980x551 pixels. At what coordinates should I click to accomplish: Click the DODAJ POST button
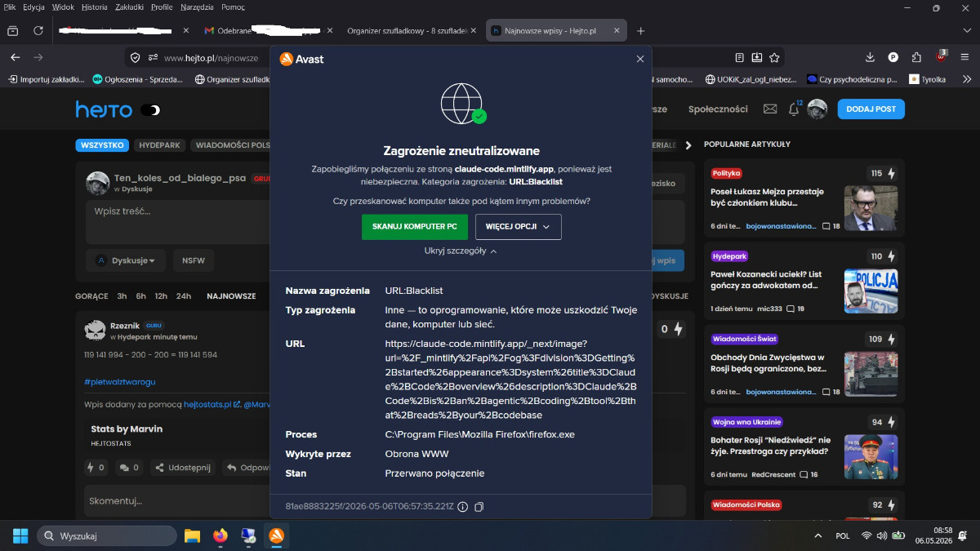[871, 109]
